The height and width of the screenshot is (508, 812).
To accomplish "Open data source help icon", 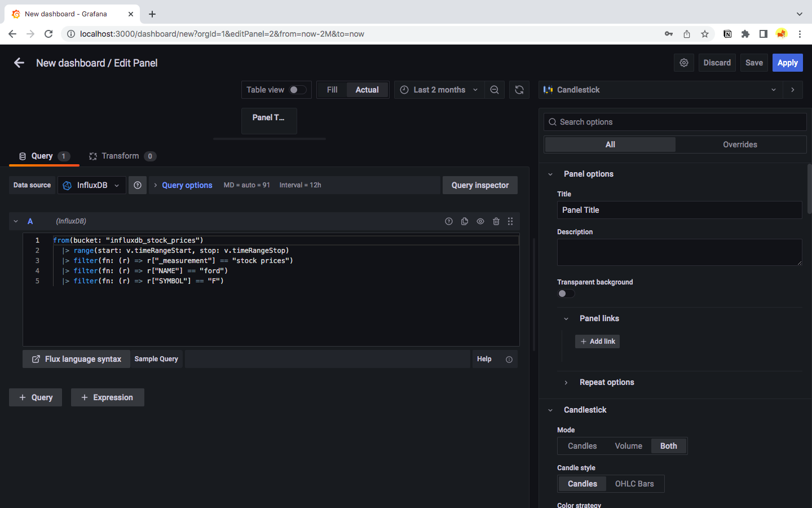I will (x=138, y=185).
